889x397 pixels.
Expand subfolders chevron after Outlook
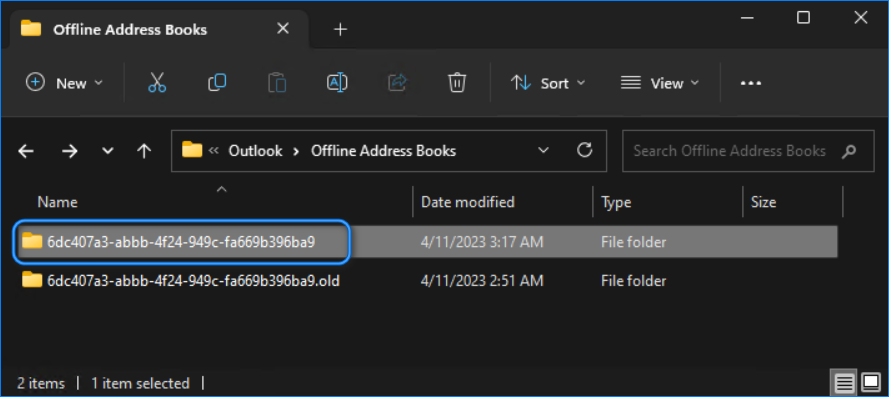296,151
